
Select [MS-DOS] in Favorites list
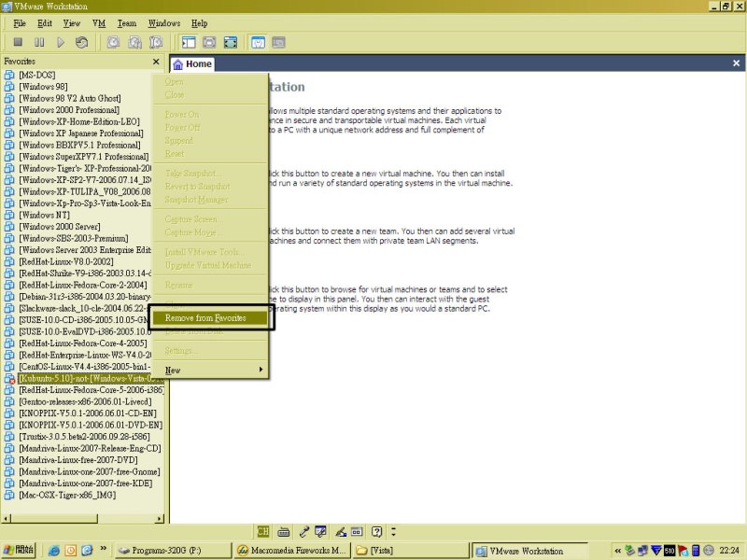point(37,75)
